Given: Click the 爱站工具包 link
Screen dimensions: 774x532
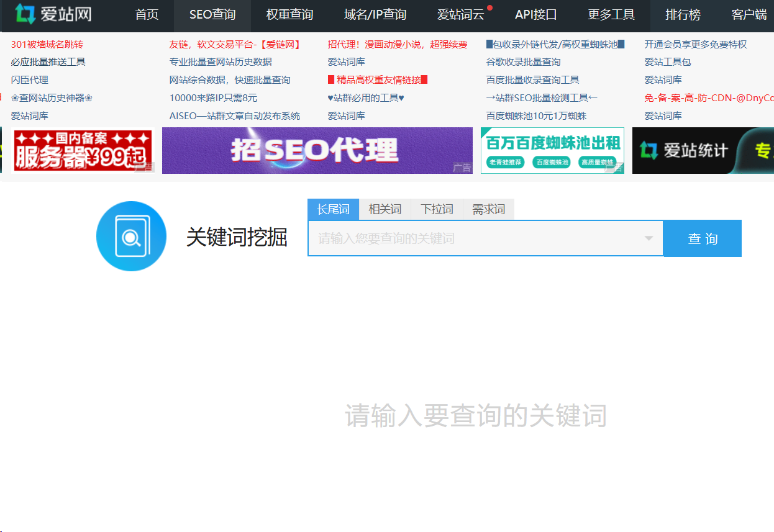Looking at the screenshot, I should 668,62.
